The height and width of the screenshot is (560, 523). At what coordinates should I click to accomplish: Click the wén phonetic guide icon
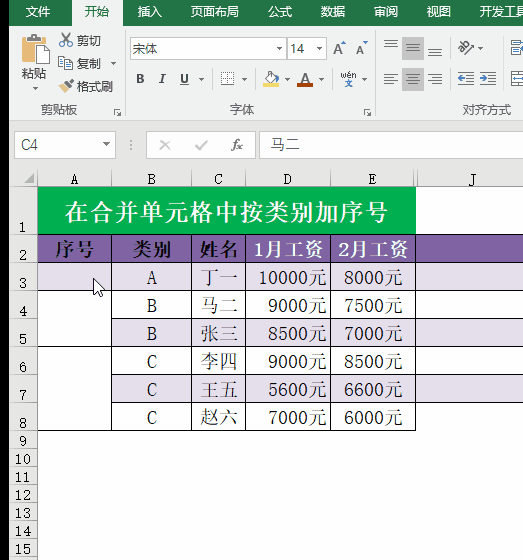click(348, 79)
